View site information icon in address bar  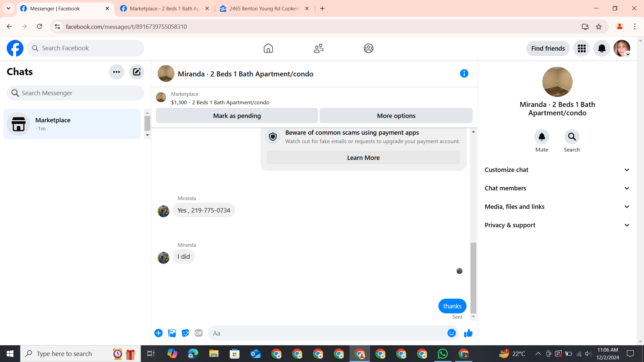click(57, 27)
